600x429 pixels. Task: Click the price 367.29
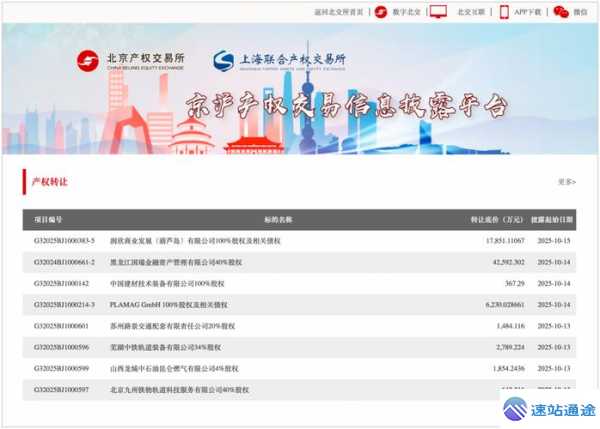(x=515, y=284)
